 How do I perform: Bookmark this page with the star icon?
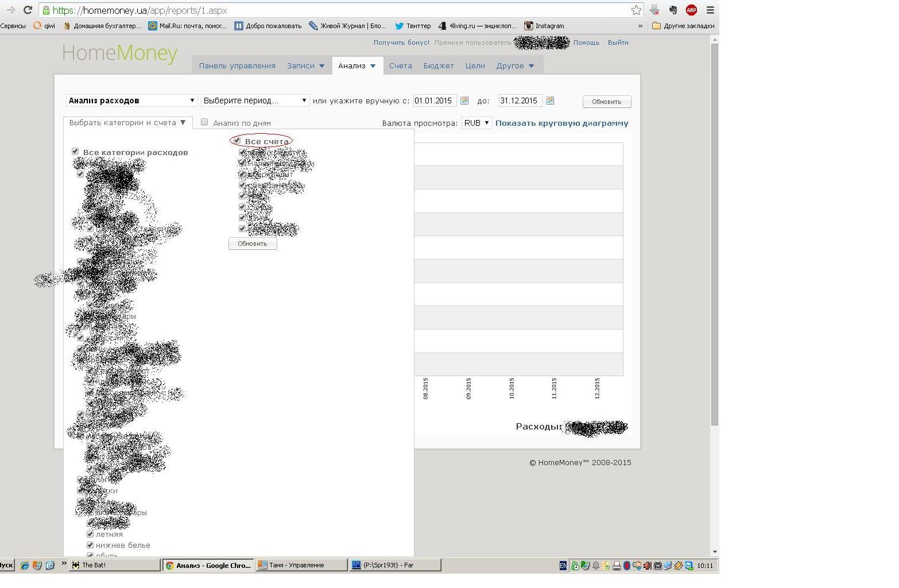636,10
